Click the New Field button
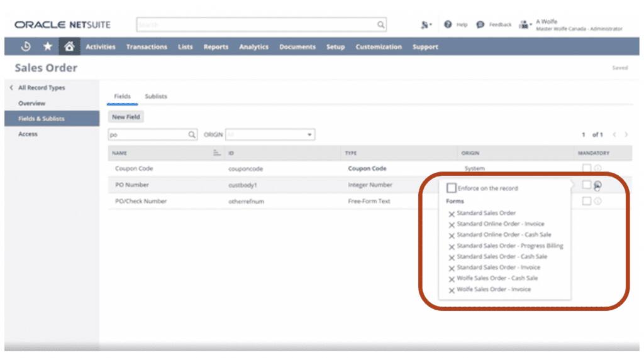The height and width of the screenshot is (358, 644). [126, 117]
